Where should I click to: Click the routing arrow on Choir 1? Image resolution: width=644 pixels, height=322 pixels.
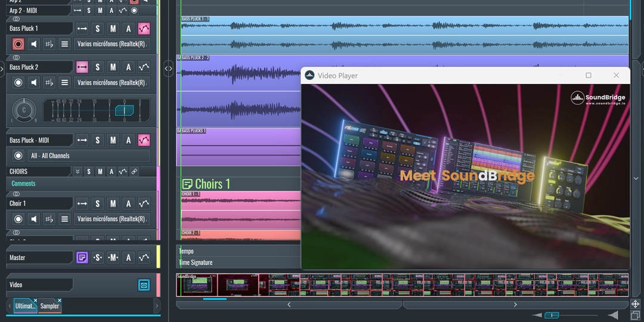82,203
